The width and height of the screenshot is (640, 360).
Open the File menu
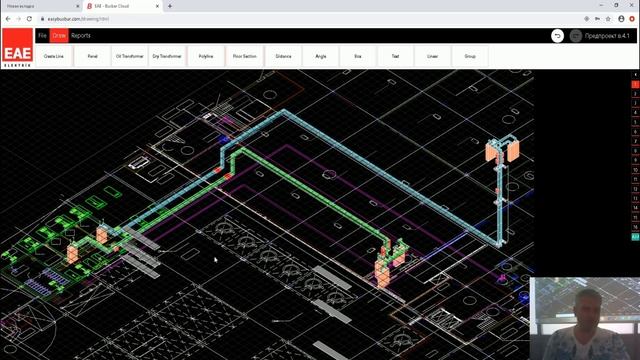[x=42, y=36]
